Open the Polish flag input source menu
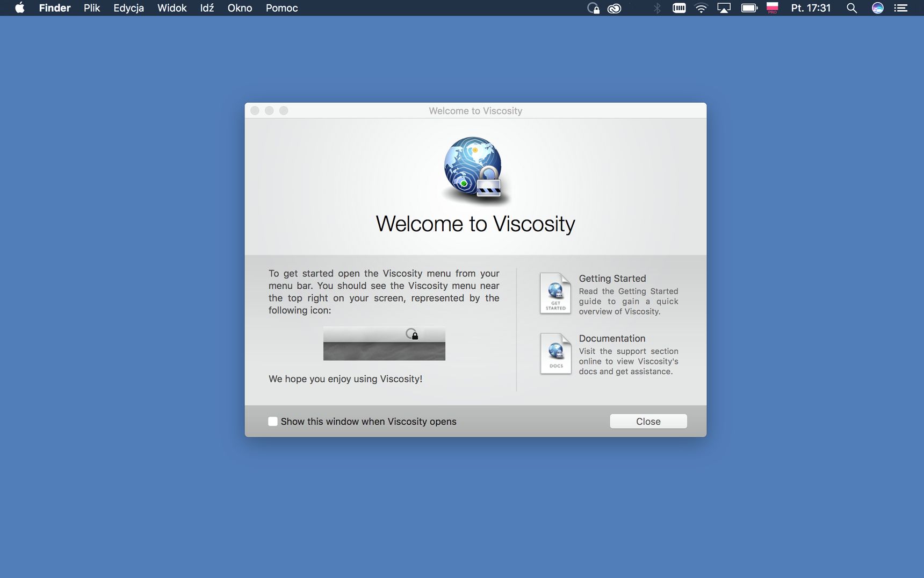The width and height of the screenshot is (924, 578). pos(772,8)
